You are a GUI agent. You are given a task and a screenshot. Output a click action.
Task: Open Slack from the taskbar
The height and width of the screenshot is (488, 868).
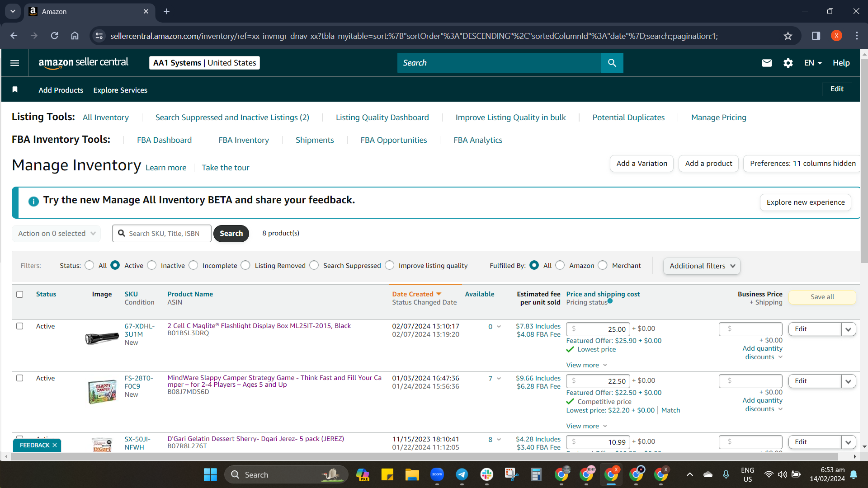click(486, 475)
